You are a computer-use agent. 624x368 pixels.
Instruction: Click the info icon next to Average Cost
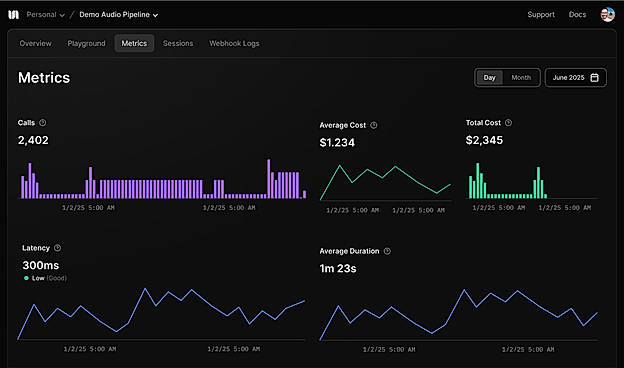pyautogui.click(x=374, y=125)
